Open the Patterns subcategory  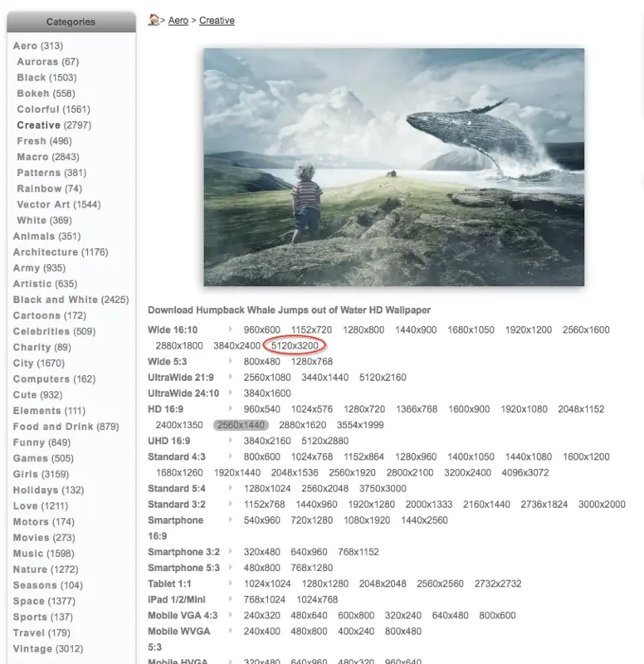[x=51, y=173]
